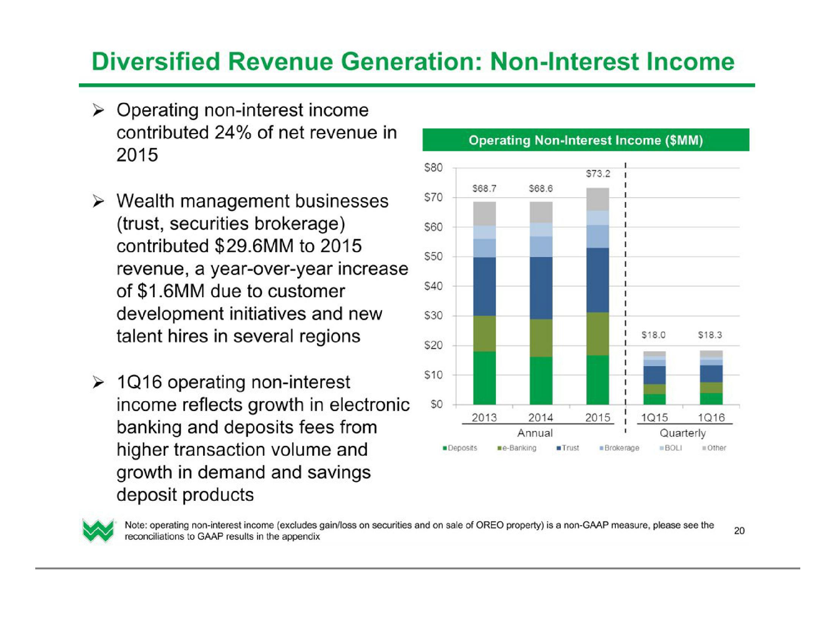Click the 'Operating Non-Interest Income ($MM)' chart header
The image size is (834, 644).
pyautogui.click(x=586, y=140)
